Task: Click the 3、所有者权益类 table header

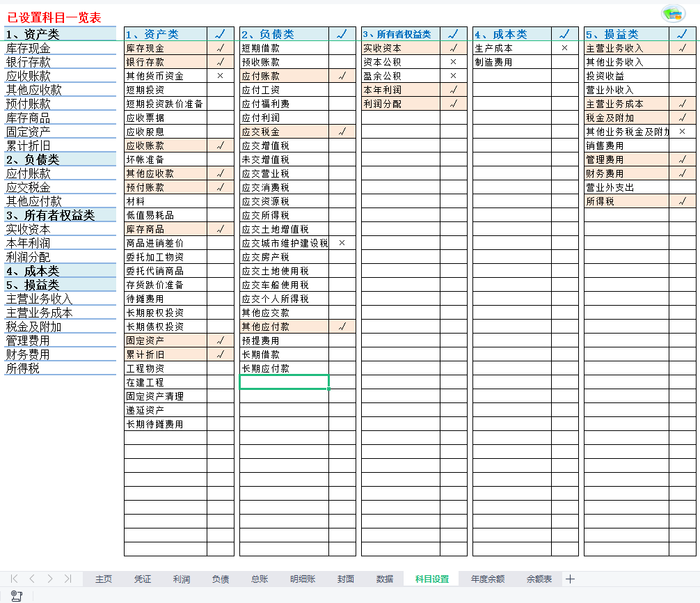Action: pyautogui.click(x=401, y=34)
